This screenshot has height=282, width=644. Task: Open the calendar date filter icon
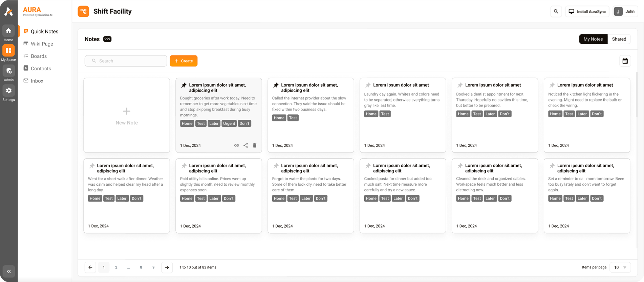(x=625, y=61)
